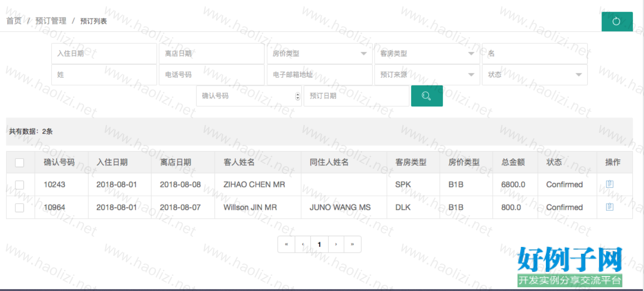The width and height of the screenshot is (644, 291).
Task: Navigate to 首页 breadcrumb
Action: pos(14,21)
